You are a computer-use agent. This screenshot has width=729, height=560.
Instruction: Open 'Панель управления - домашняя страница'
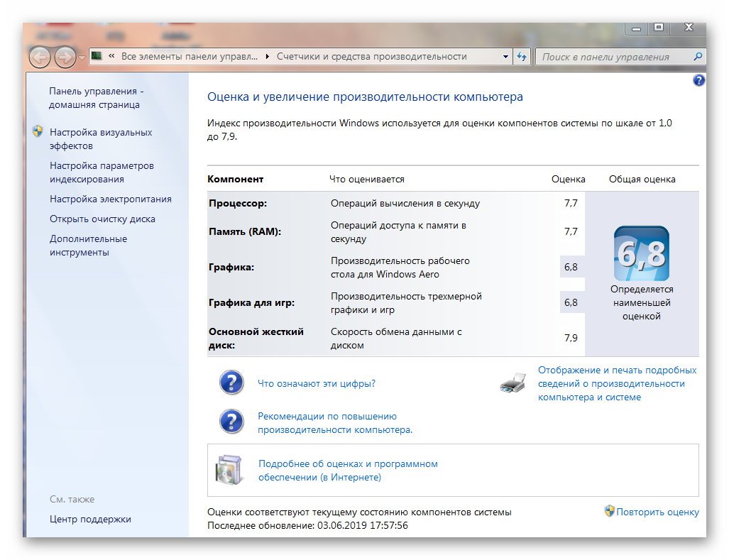click(x=96, y=98)
